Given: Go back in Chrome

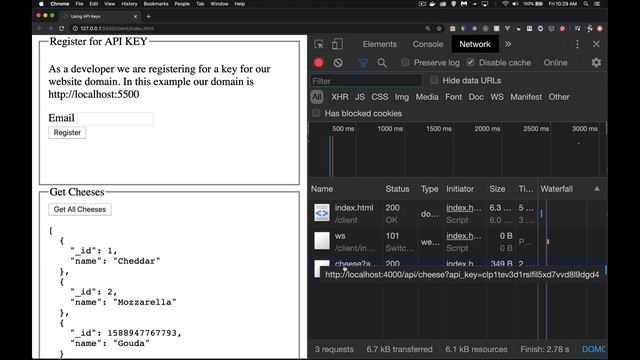Looking at the screenshot, I should 39,29.
